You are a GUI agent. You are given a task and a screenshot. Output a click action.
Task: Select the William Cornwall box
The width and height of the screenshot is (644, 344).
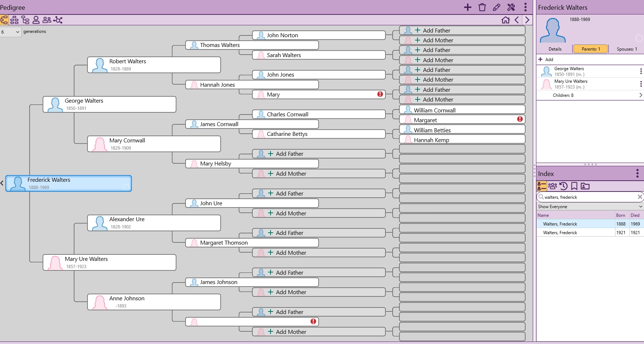(x=462, y=110)
